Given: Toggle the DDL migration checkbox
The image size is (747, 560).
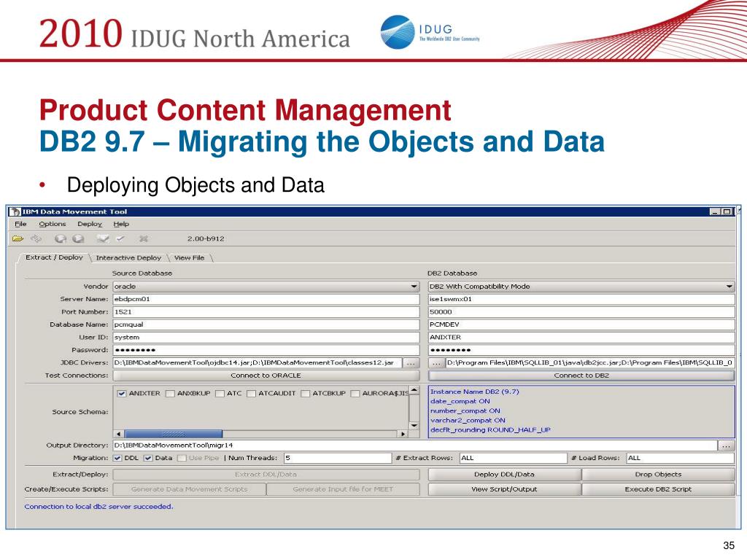Looking at the screenshot, I should coord(117,458).
